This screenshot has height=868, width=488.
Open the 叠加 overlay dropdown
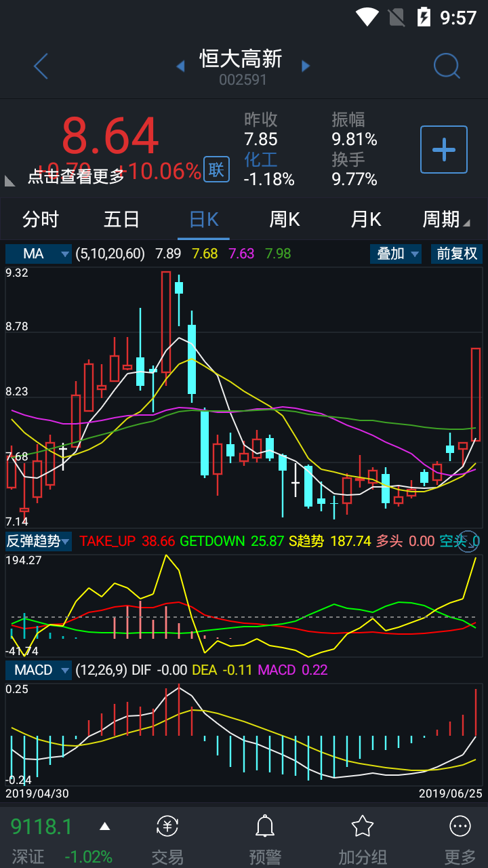[396, 254]
